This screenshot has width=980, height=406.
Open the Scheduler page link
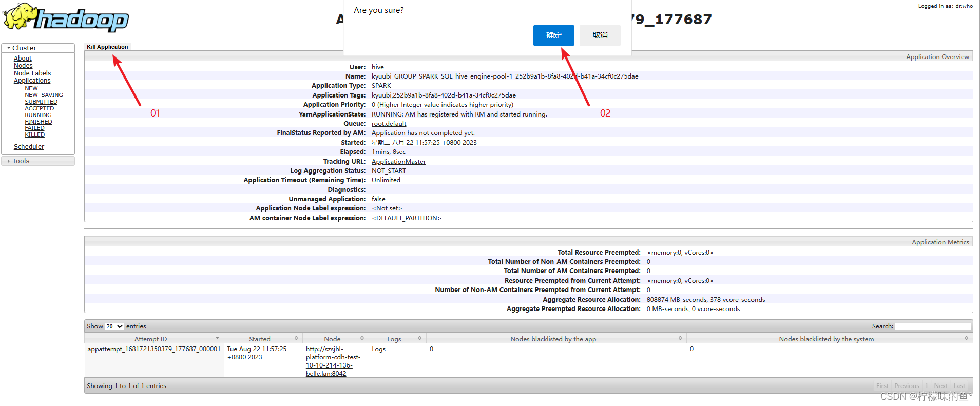click(x=29, y=147)
